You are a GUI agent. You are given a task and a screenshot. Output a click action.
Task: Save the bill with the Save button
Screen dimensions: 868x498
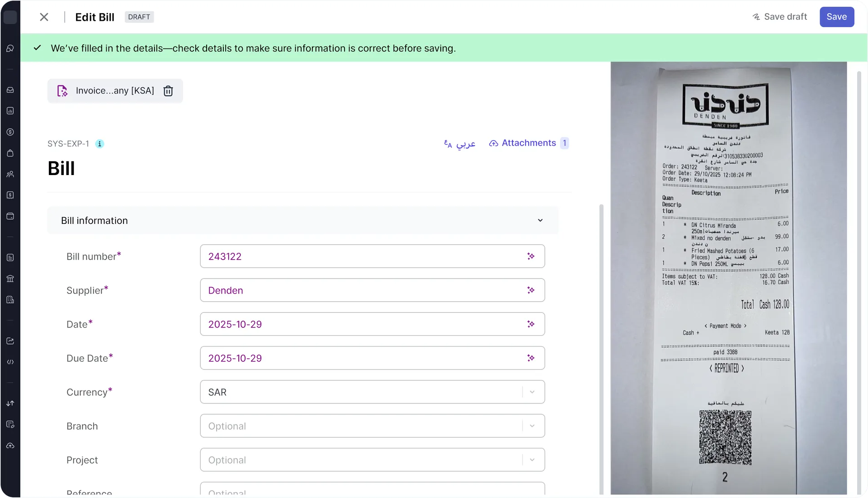[836, 17]
